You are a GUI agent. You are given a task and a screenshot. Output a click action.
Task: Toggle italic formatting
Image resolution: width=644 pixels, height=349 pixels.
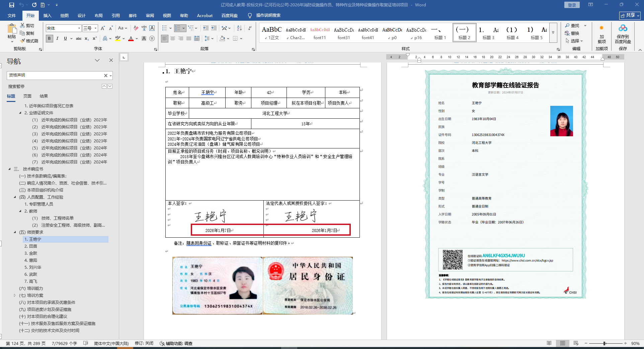click(x=57, y=39)
